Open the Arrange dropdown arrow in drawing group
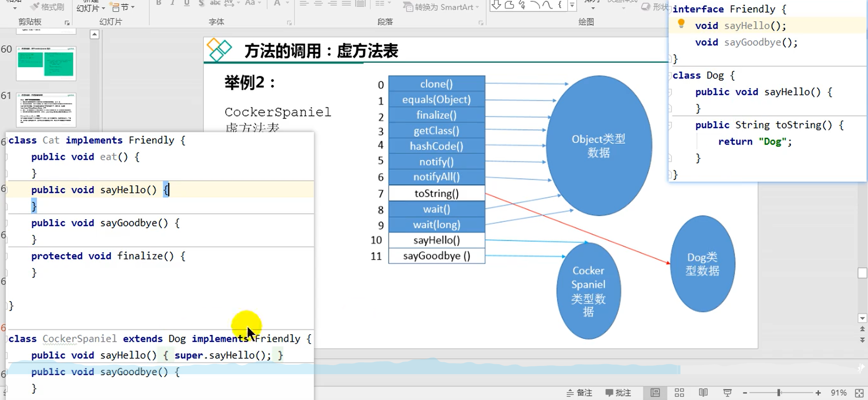 592,8
